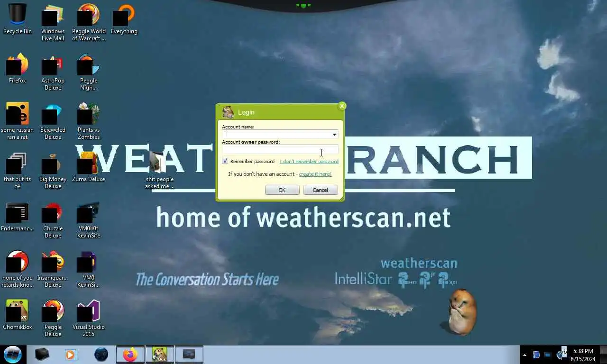The height and width of the screenshot is (364, 607).
Task: Click the Endermanc... desktop icon
Action: [x=18, y=217]
